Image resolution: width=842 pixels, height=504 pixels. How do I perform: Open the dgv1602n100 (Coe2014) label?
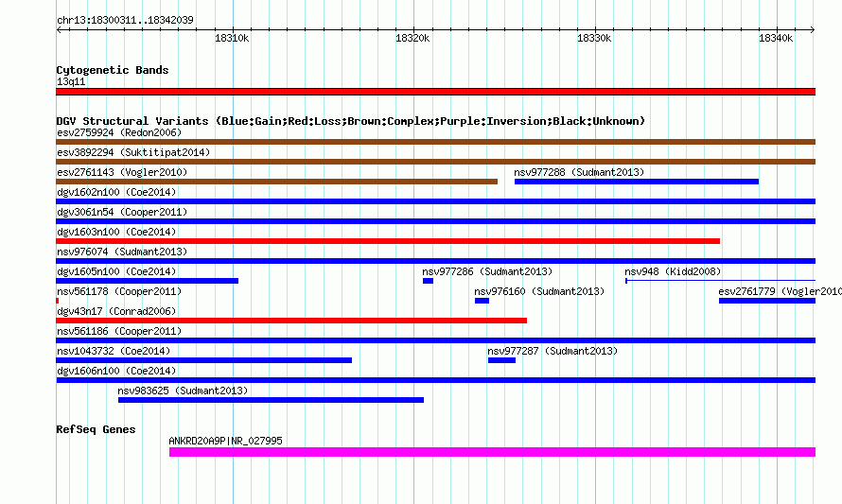click(x=116, y=192)
